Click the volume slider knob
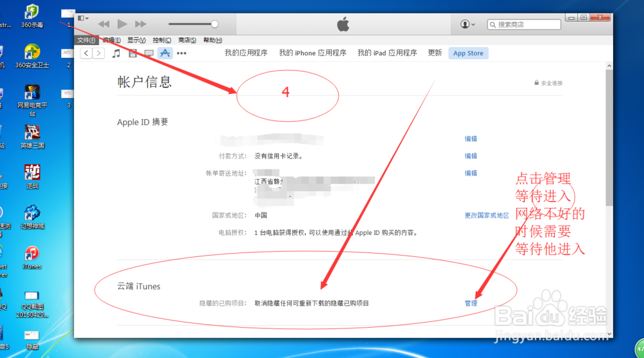644x358 pixels. [214, 24]
